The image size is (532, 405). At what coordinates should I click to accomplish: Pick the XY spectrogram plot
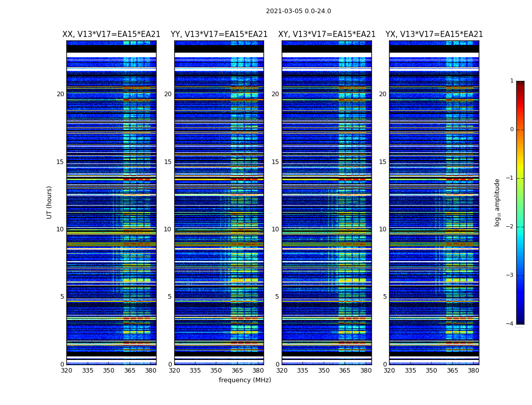pos(327,202)
